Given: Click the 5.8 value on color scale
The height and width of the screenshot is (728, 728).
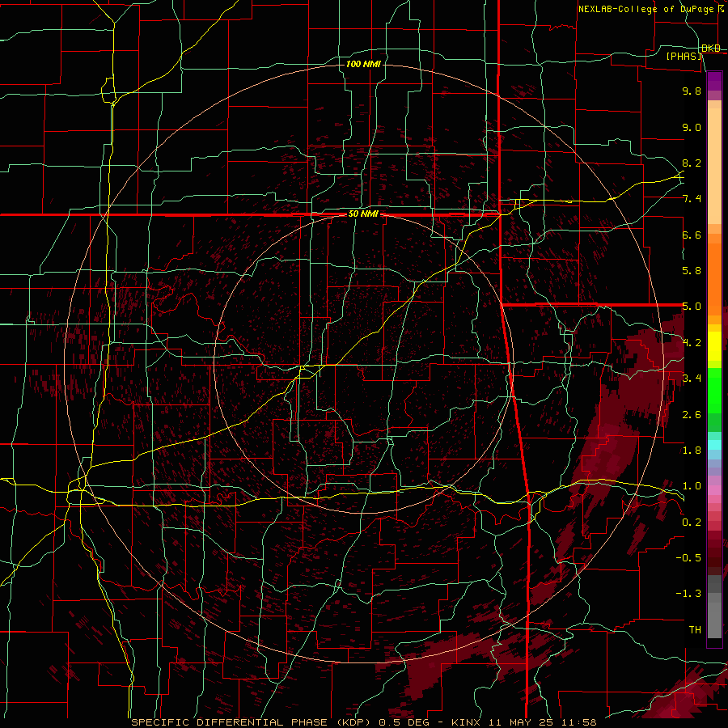Looking at the screenshot, I should pyautogui.click(x=692, y=271).
